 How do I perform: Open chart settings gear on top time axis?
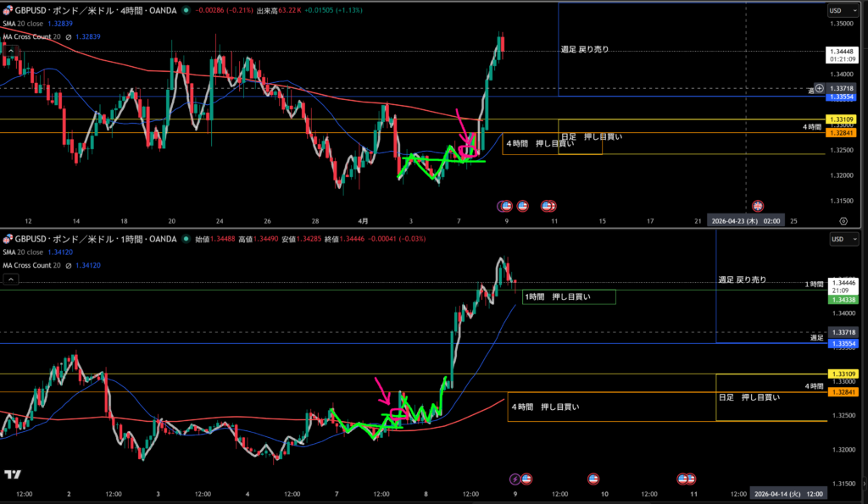843,220
